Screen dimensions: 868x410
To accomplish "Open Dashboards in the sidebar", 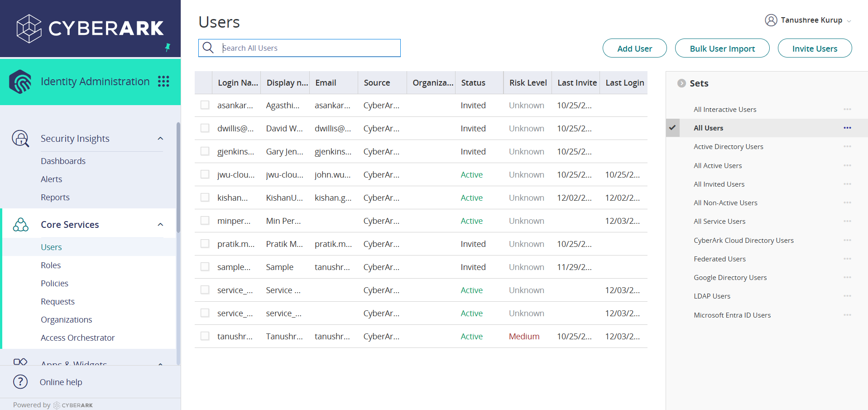I will (63, 161).
